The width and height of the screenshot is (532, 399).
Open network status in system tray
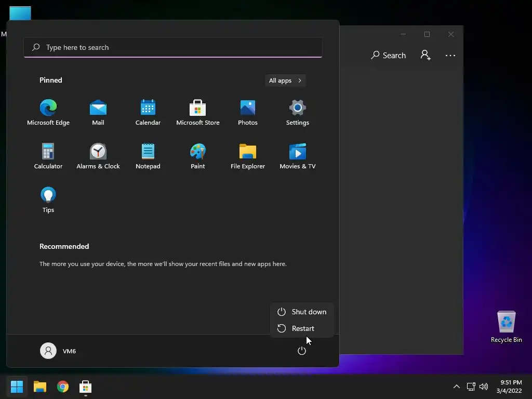[x=471, y=387]
